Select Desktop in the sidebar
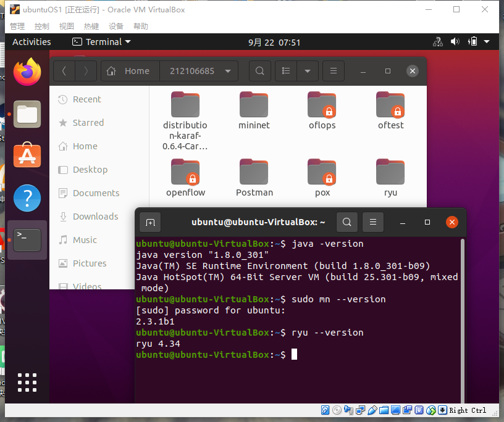504x422 pixels. [x=99, y=170]
